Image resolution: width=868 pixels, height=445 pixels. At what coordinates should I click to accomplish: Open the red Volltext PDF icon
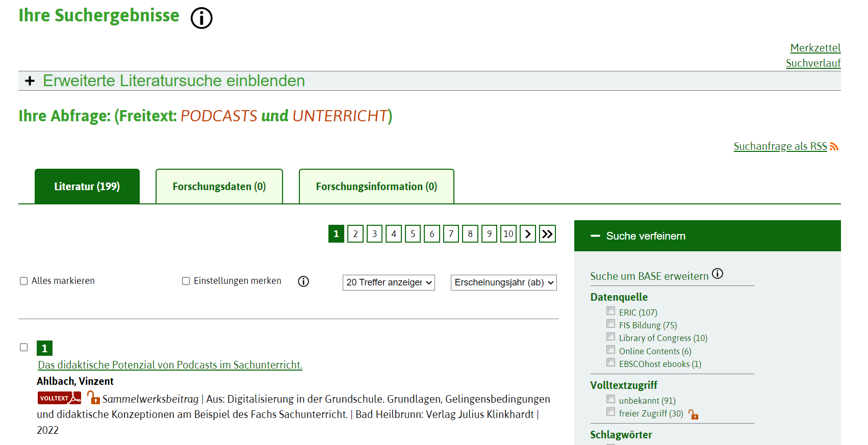pos(59,398)
